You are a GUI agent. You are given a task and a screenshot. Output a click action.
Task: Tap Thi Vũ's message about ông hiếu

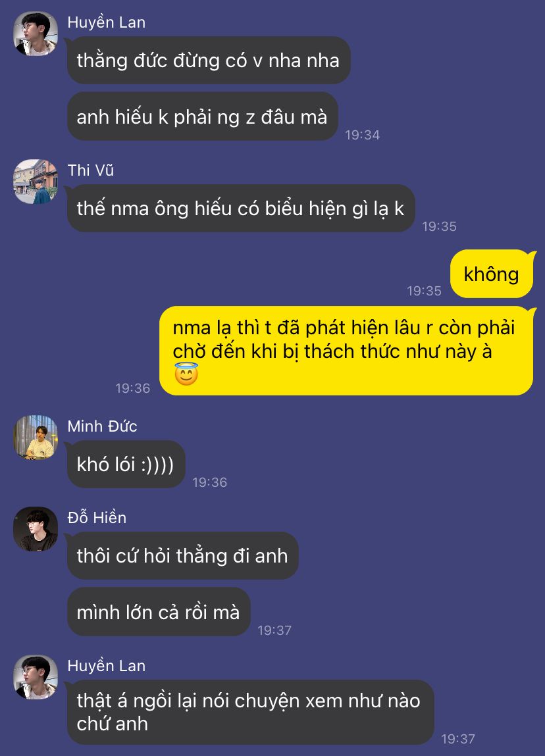[241, 209]
